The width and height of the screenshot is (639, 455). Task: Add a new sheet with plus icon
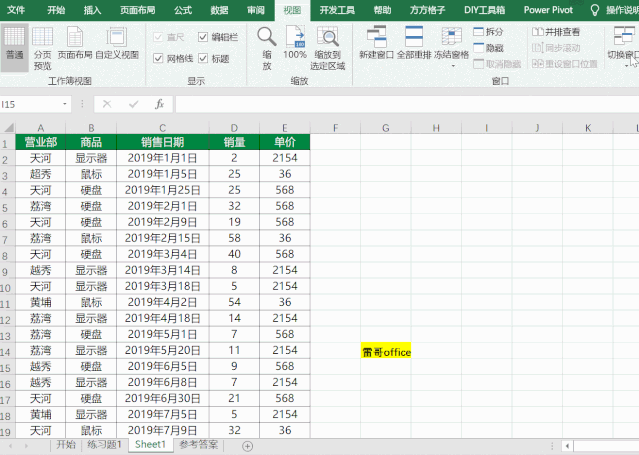coord(247,446)
